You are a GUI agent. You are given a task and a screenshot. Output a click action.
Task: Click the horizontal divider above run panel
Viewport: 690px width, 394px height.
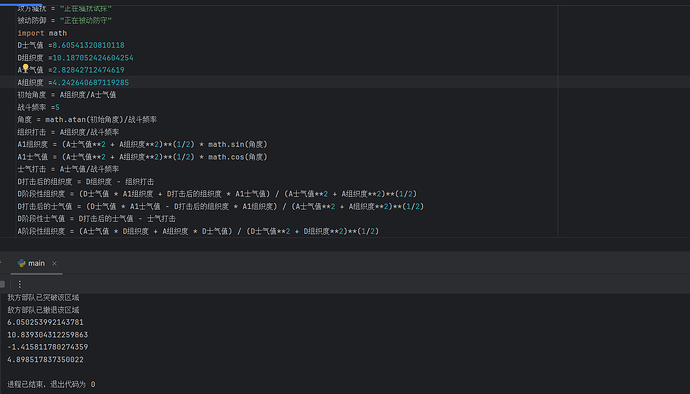tap(345, 238)
